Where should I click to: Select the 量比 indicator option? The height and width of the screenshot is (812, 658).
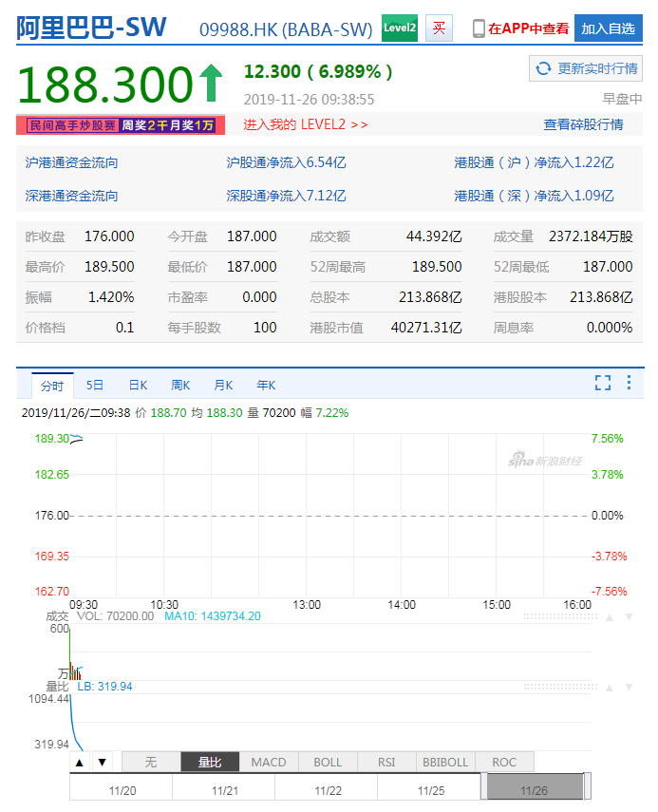tap(210, 763)
